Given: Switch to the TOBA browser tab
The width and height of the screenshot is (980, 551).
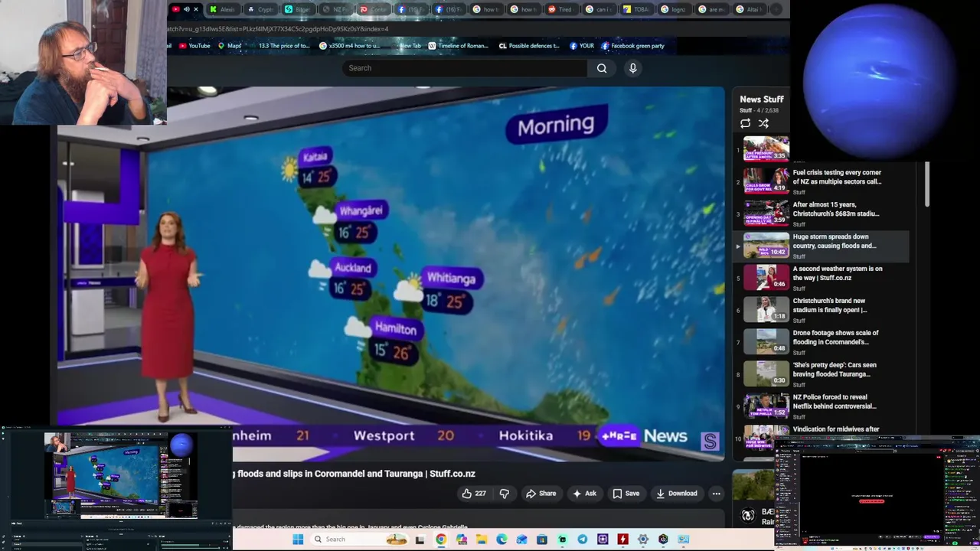Looking at the screenshot, I should coord(637,9).
